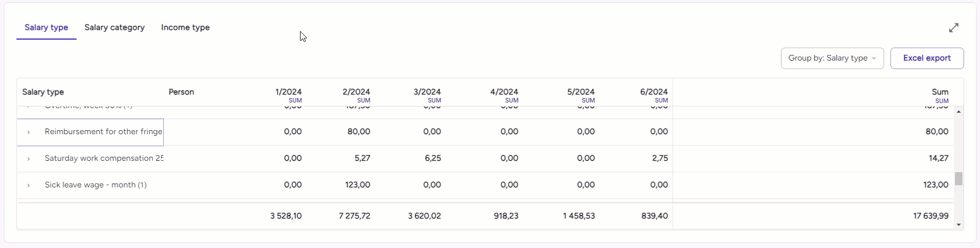
Task: Open the Group by: Salary type dropdown
Action: pos(832,58)
